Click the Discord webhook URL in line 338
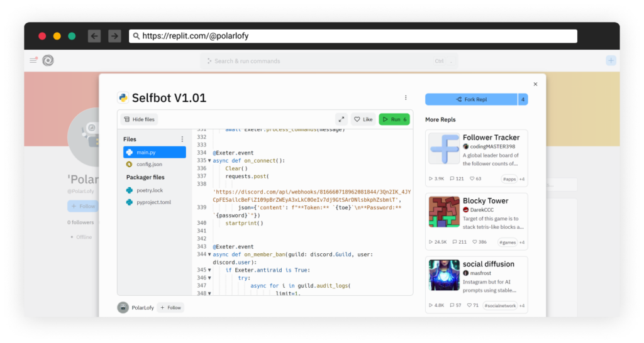 click(x=312, y=196)
